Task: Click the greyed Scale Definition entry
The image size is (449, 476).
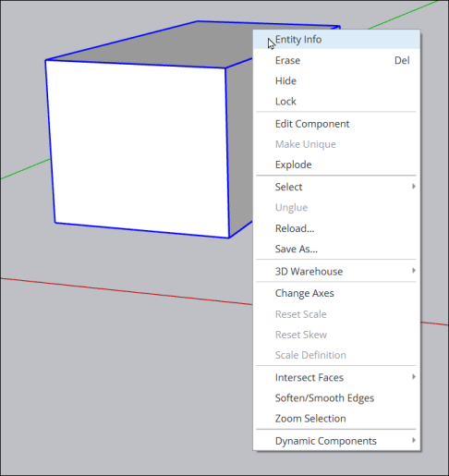Action: click(x=336, y=355)
